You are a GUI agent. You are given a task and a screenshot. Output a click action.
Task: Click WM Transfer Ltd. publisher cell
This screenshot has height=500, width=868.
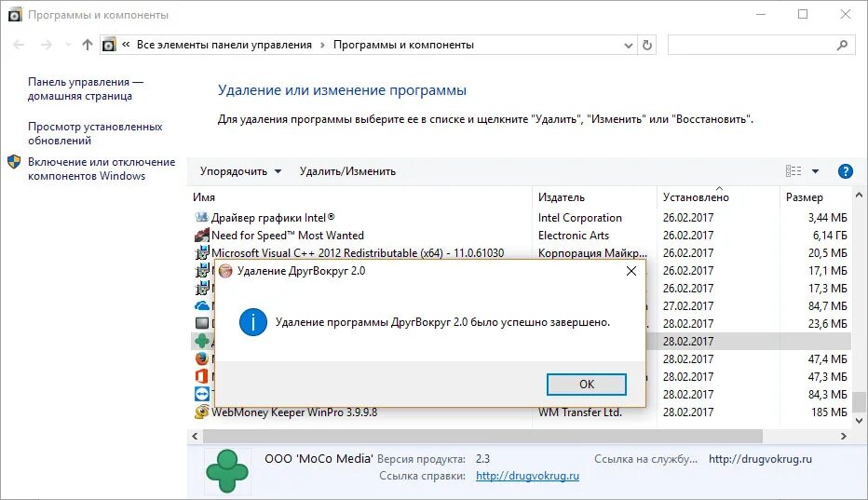click(579, 412)
